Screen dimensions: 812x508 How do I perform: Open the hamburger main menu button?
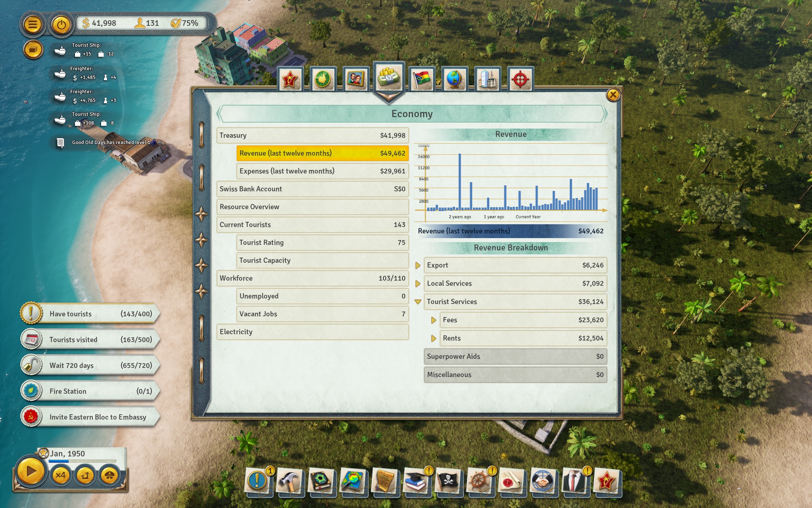pos(33,25)
